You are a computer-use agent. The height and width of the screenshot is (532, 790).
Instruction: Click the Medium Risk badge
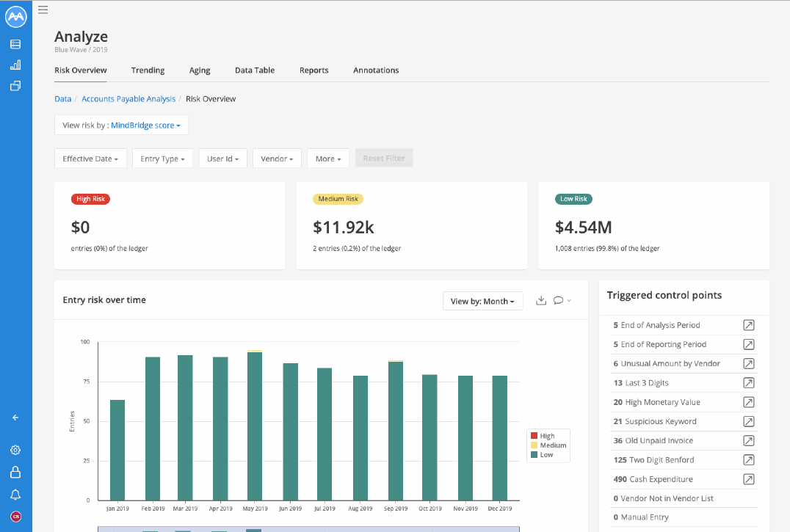338,199
